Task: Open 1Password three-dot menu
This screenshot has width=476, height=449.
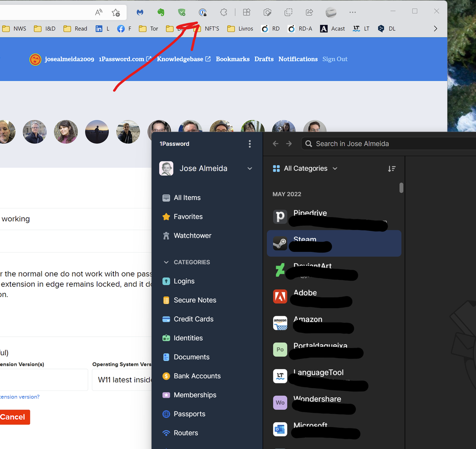Action: 250,144
